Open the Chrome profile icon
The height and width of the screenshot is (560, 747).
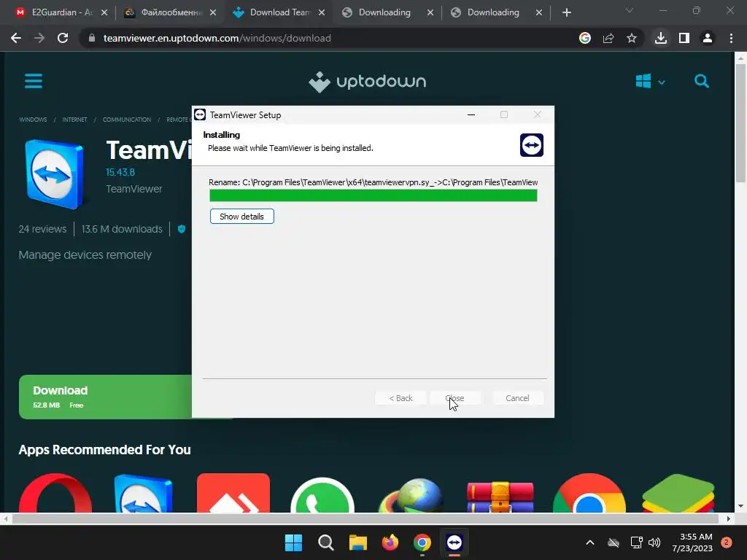708,38
